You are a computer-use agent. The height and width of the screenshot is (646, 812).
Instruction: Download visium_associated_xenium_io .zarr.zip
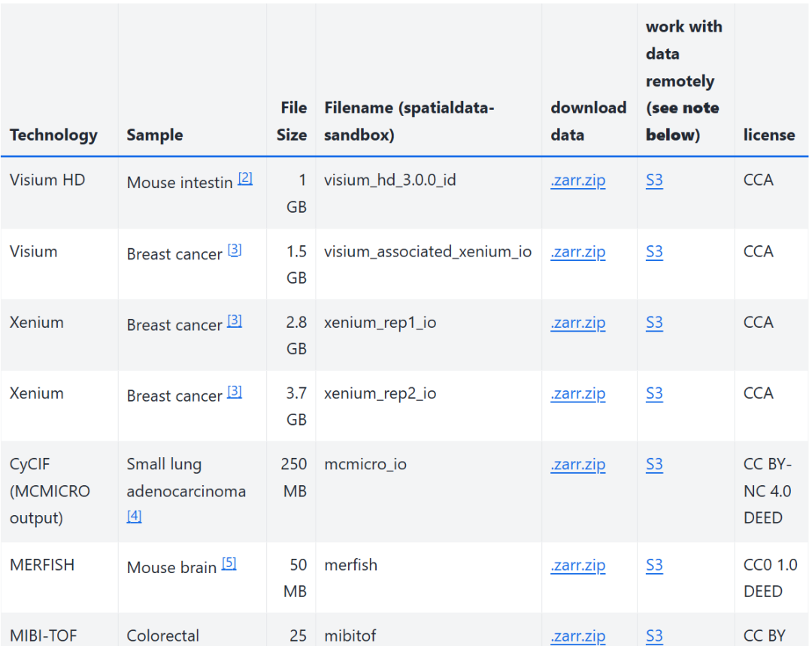click(577, 252)
